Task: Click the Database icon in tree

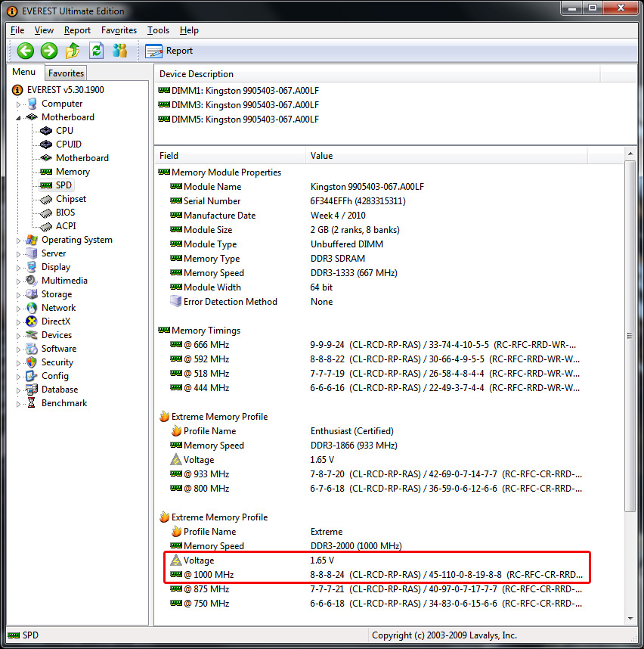Action: 32,390
